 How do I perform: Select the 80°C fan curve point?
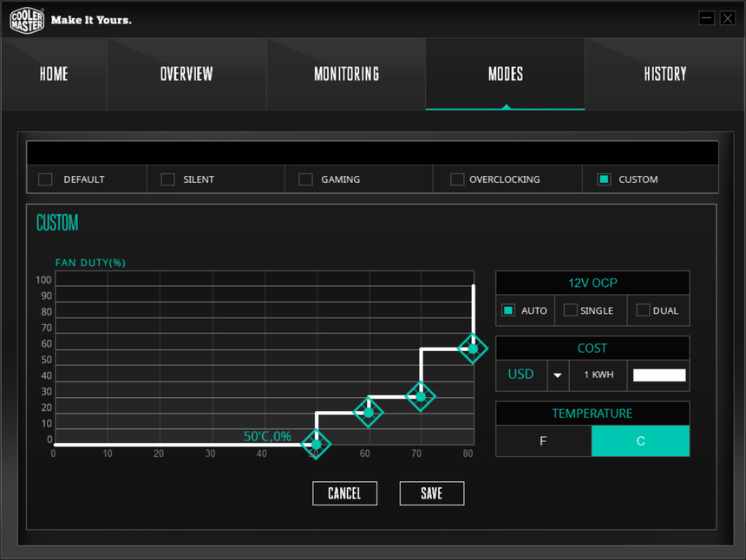tap(473, 348)
